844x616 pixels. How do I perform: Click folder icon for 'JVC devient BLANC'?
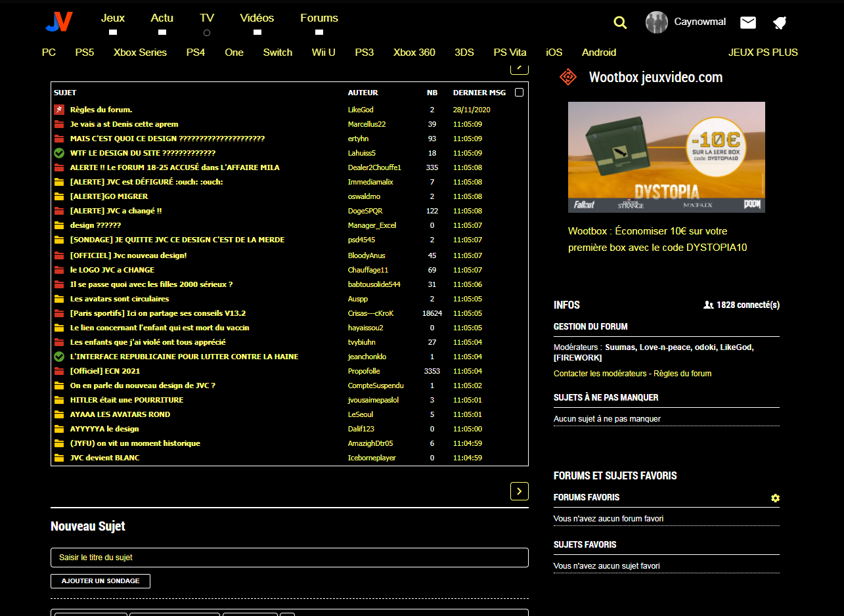click(x=59, y=458)
